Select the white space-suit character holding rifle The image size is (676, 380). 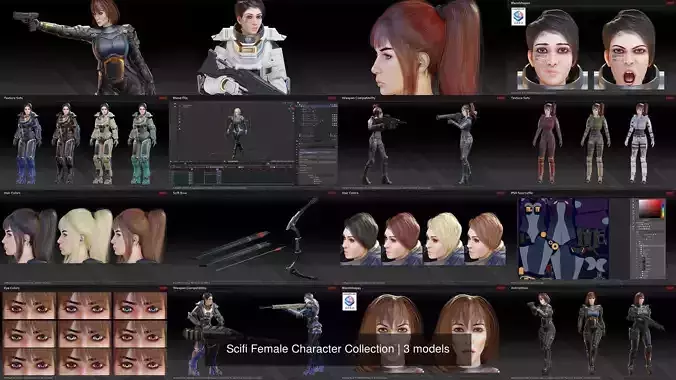(x=244, y=47)
